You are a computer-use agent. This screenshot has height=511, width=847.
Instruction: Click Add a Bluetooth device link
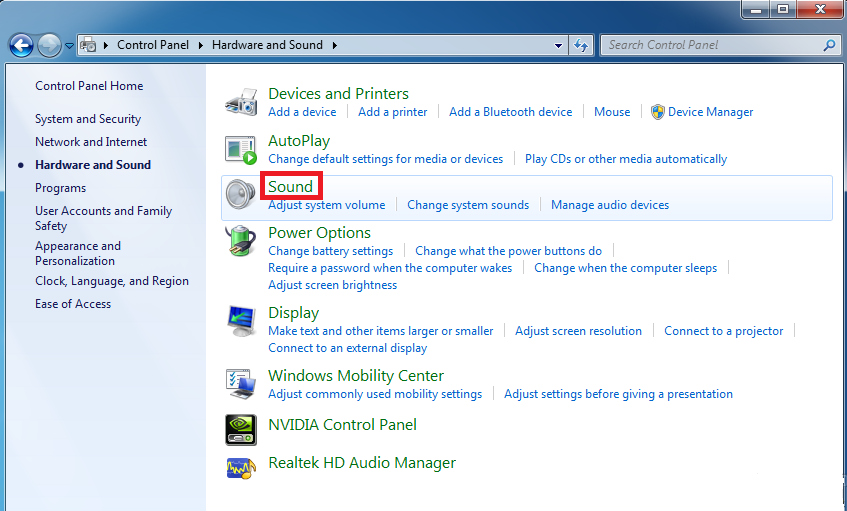coord(510,112)
